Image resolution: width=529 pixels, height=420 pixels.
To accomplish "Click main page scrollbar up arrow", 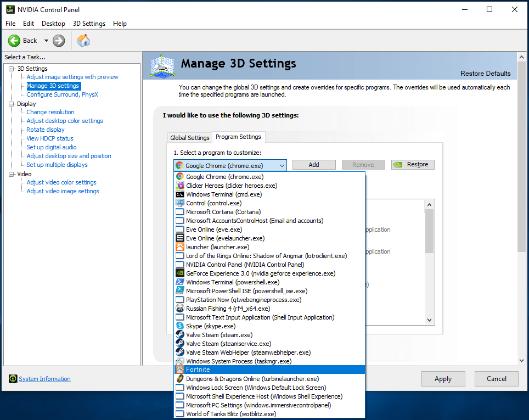I will 521,57.
